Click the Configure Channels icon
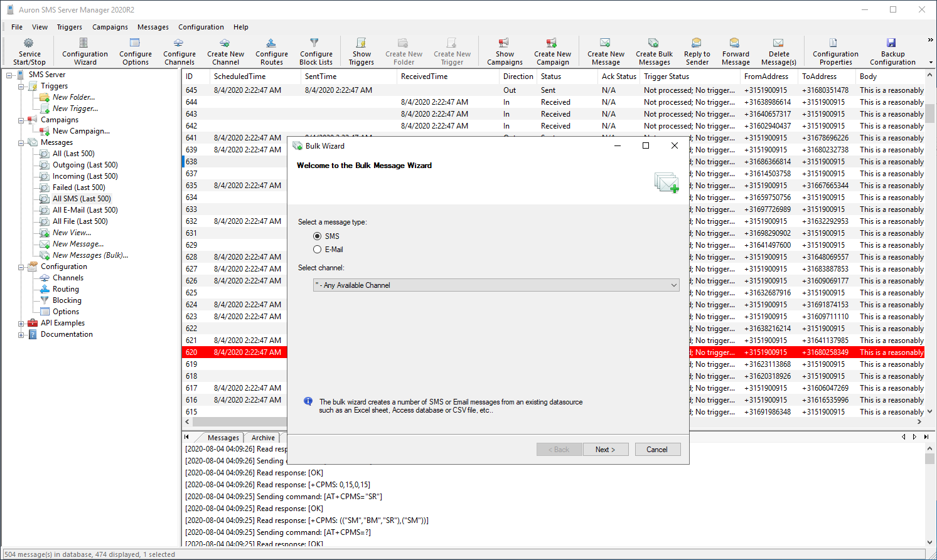Image resolution: width=937 pixels, height=560 pixels. tap(179, 43)
